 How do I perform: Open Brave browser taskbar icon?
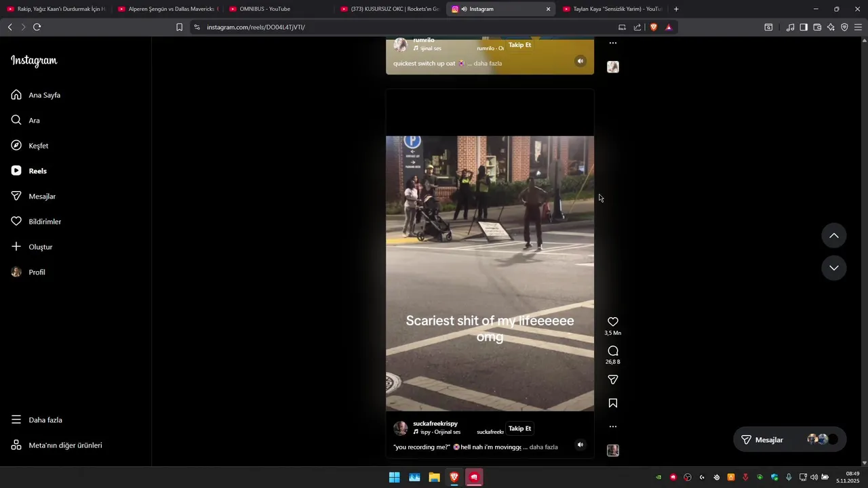pyautogui.click(x=454, y=477)
